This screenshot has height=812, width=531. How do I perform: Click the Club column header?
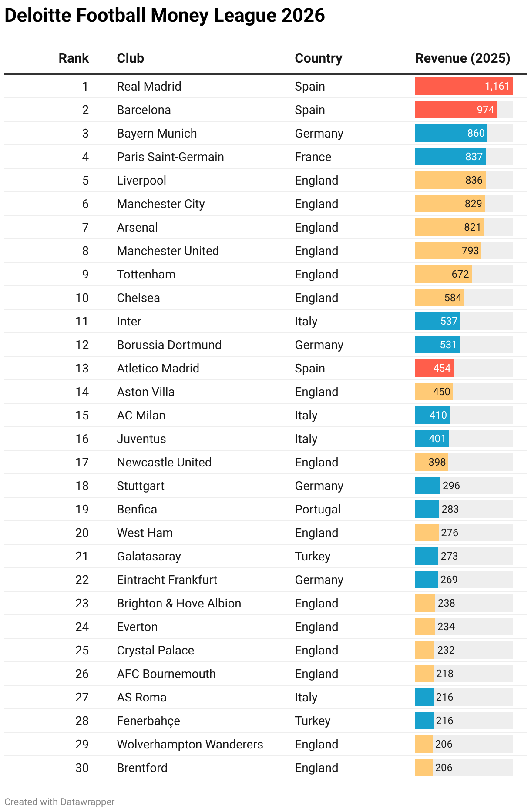(x=130, y=58)
